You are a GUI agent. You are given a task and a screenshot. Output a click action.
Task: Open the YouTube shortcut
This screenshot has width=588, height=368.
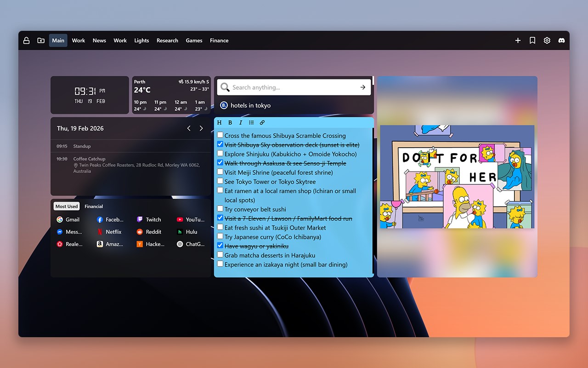[191, 219]
